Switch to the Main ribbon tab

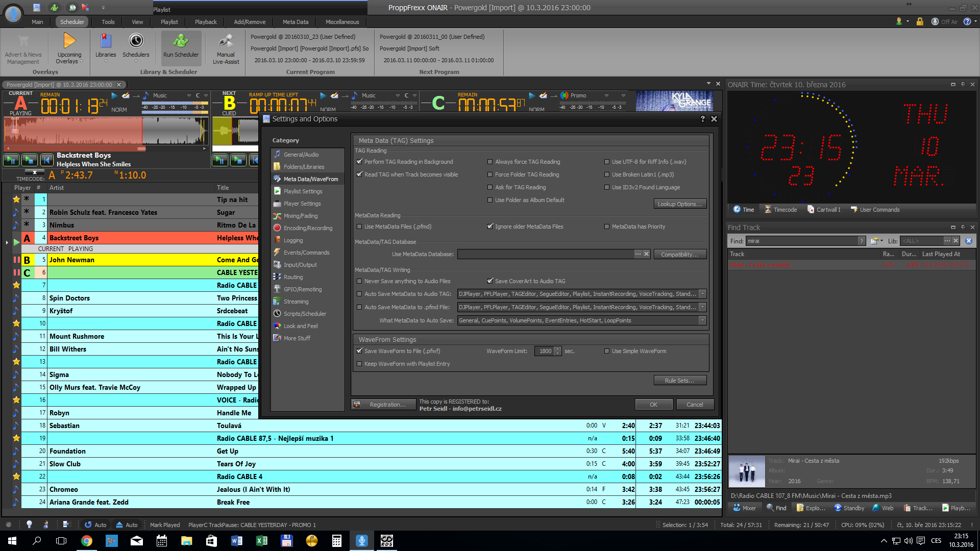click(37, 22)
